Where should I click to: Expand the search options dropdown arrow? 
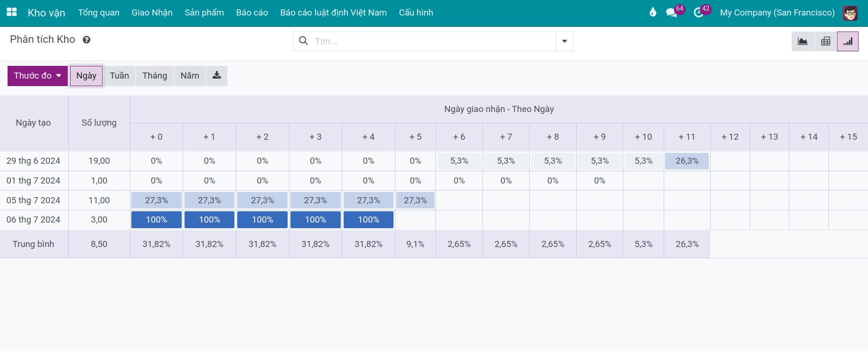tap(564, 41)
